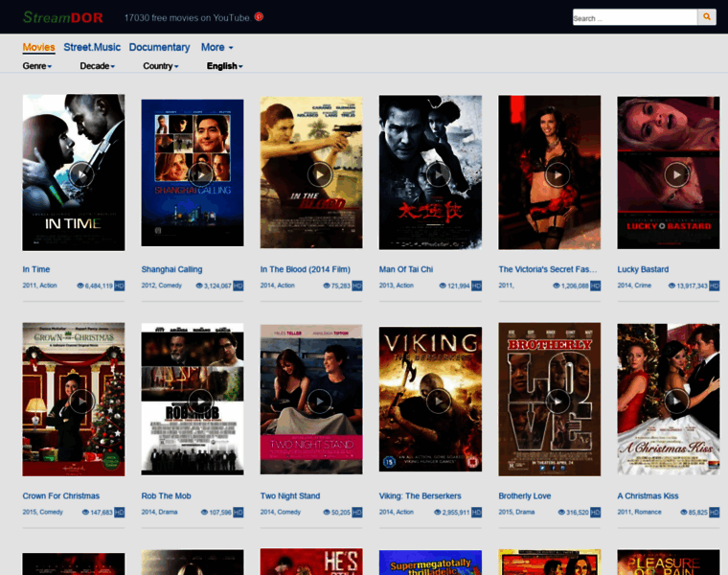Click the orange search magnifier button
The width and height of the screenshot is (728, 575).
707,17
